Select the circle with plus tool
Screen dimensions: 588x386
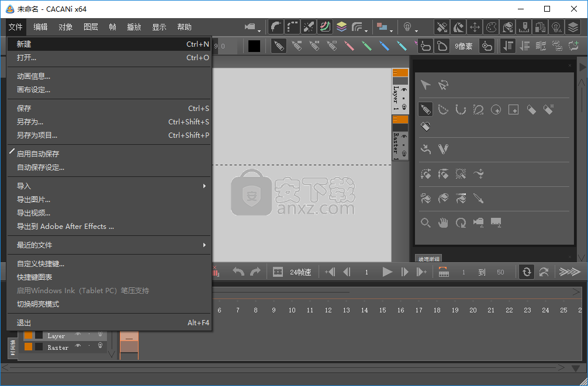(496, 110)
